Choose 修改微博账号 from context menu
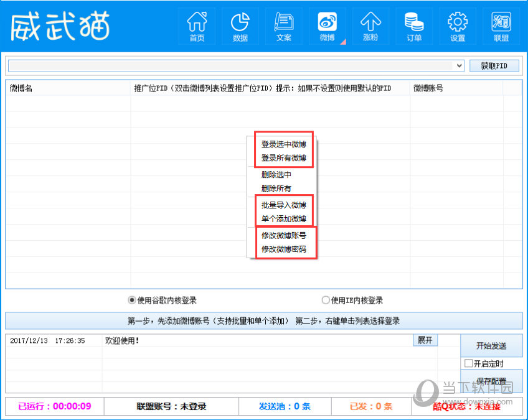528x420 pixels. click(x=283, y=236)
